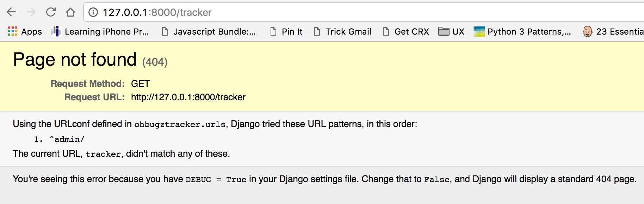The image size is (644, 204).
Task: Open the Python 3 Patterns bookmark
Action: pyautogui.click(x=528, y=31)
